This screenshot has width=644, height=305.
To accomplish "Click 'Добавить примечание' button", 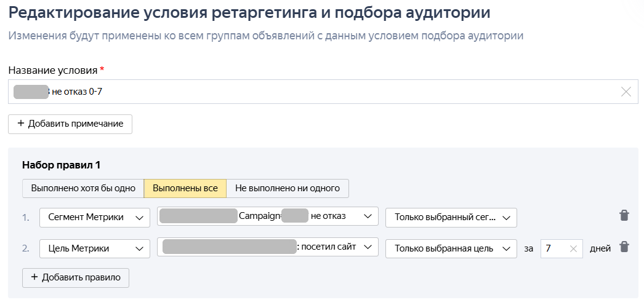I will [70, 124].
